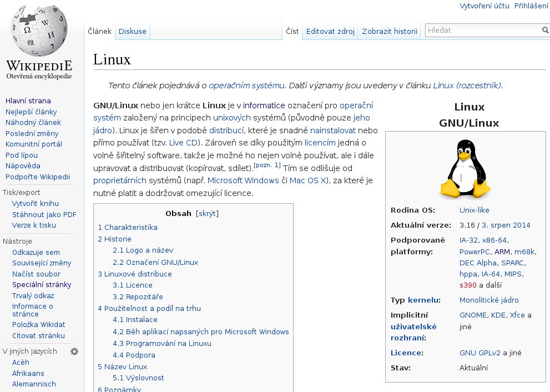Go to Hlavní strana
The image size is (550, 392).
tap(28, 100)
